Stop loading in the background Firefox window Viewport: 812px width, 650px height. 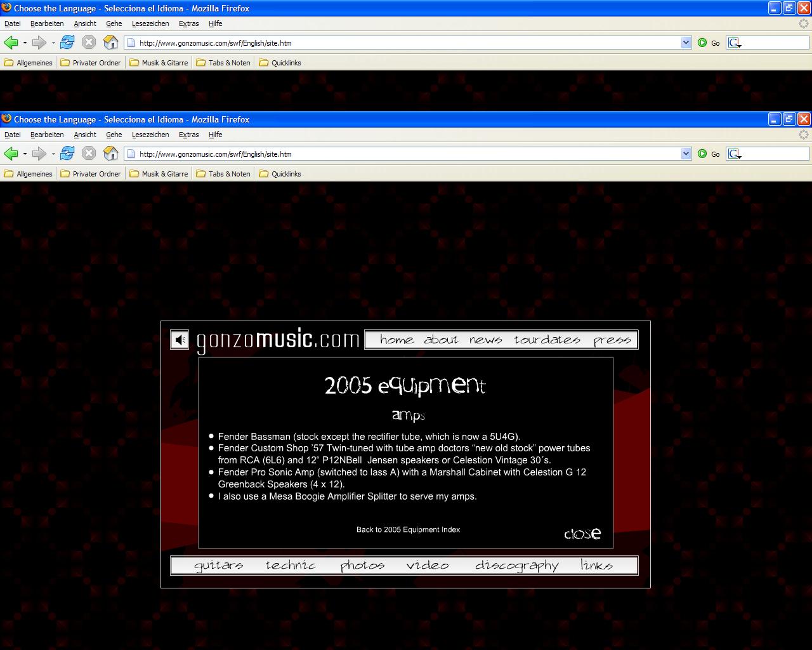tap(89, 43)
